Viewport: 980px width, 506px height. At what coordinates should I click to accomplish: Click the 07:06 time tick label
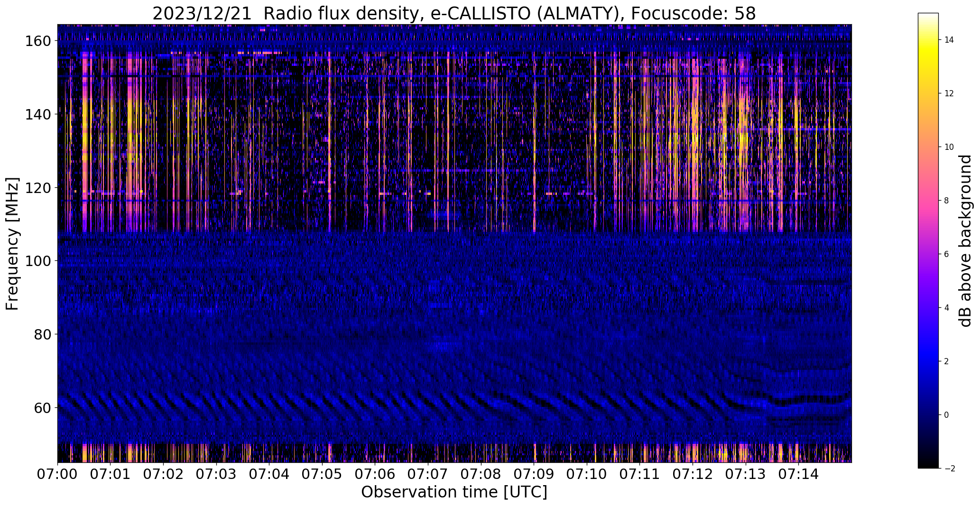375,474
